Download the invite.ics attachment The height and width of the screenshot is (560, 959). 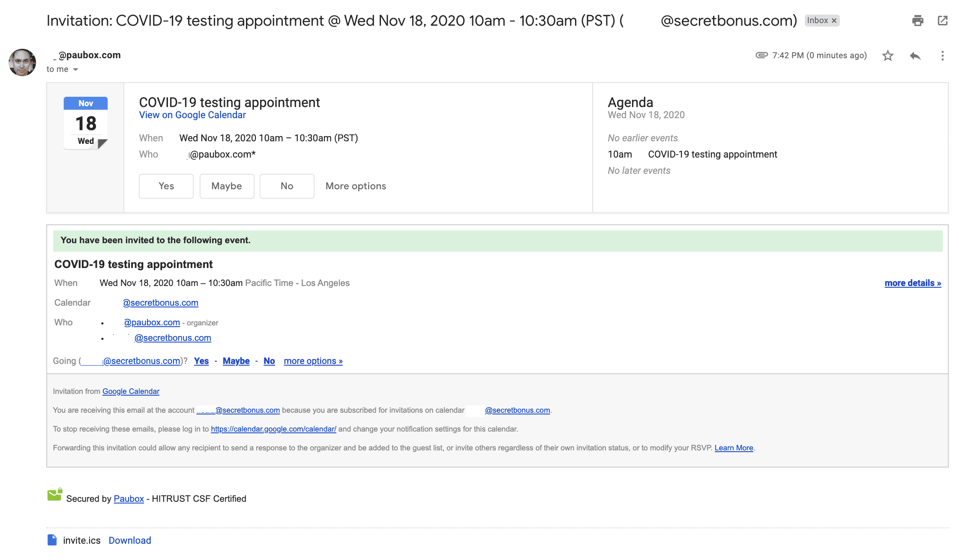tap(130, 540)
